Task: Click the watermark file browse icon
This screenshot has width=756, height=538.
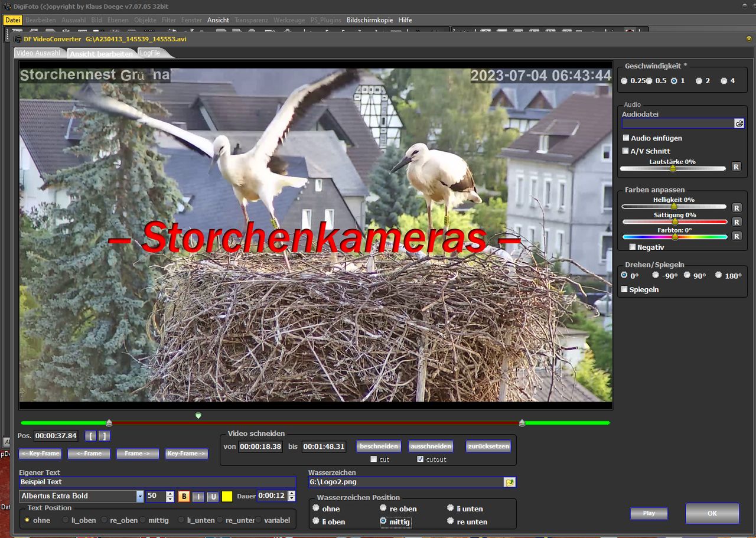Action: click(x=509, y=482)
